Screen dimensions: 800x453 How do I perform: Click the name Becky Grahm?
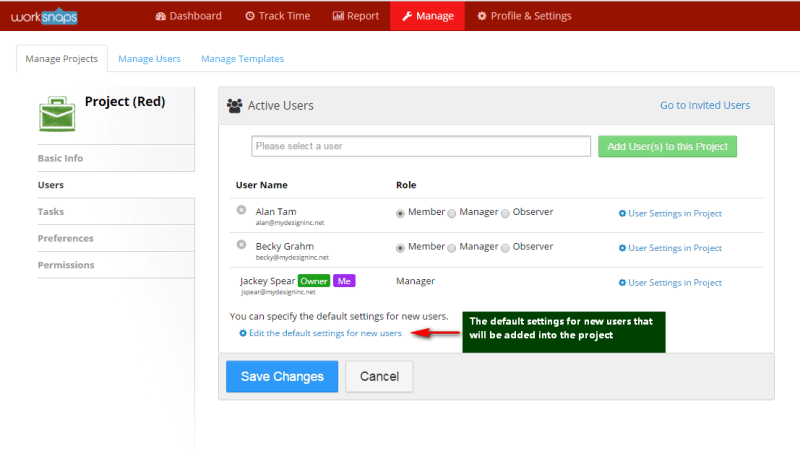(x=285, y=246)
